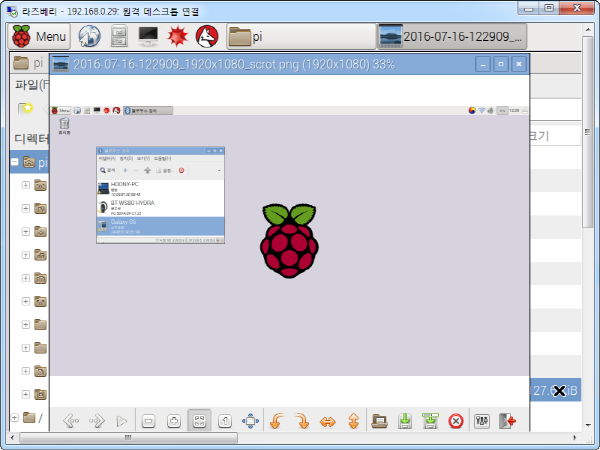
Task: Save image as a new file
Action: [430, 421]
